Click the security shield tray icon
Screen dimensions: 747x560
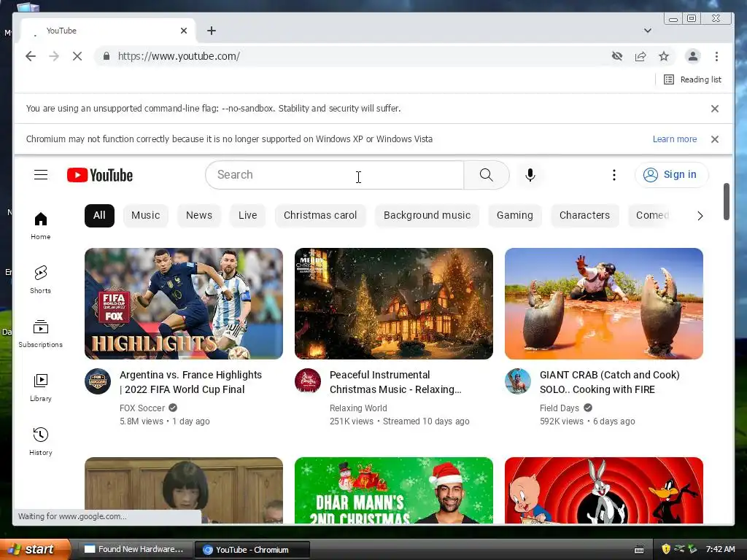point(665,549)
